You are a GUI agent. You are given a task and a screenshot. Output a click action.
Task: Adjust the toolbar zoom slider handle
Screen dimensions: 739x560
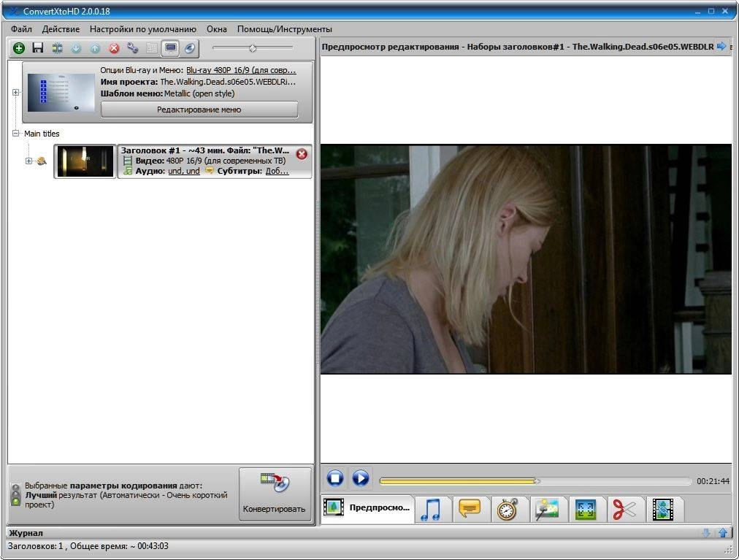click(x=253, y=47)
